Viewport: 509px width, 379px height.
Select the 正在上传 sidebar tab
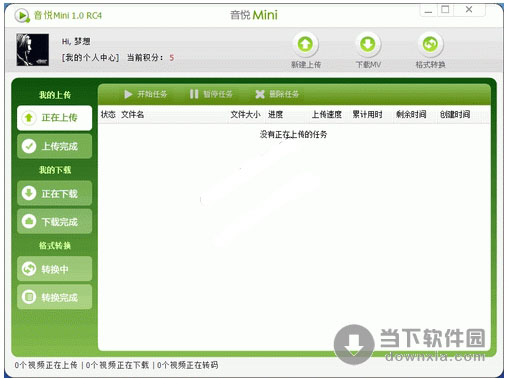(x=55, y=118)
